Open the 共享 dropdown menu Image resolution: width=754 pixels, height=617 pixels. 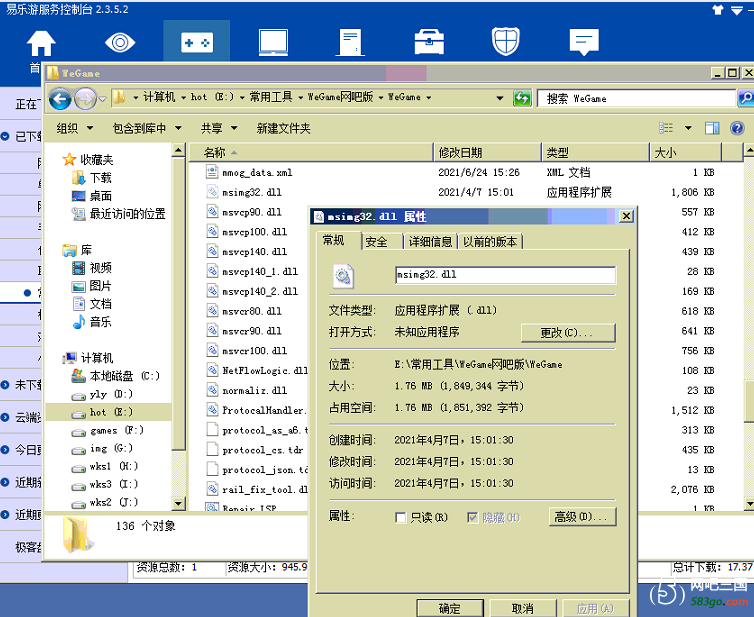[219, 128]
